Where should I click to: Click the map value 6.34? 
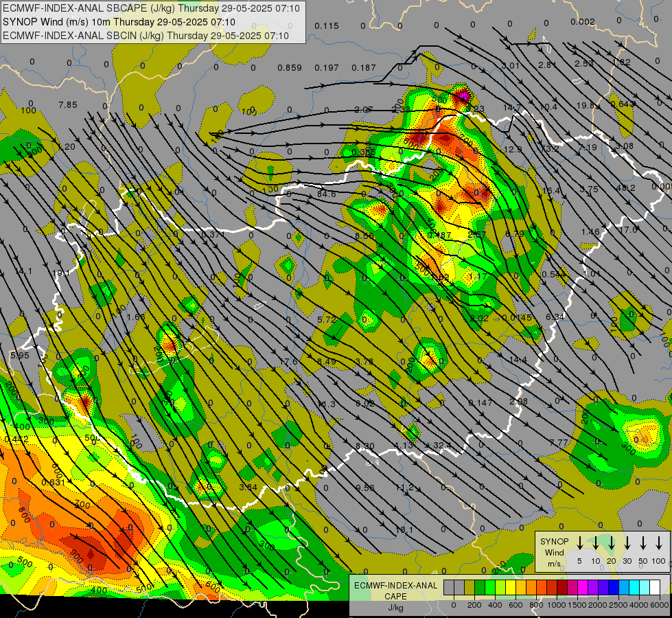(x=555, y=317)
